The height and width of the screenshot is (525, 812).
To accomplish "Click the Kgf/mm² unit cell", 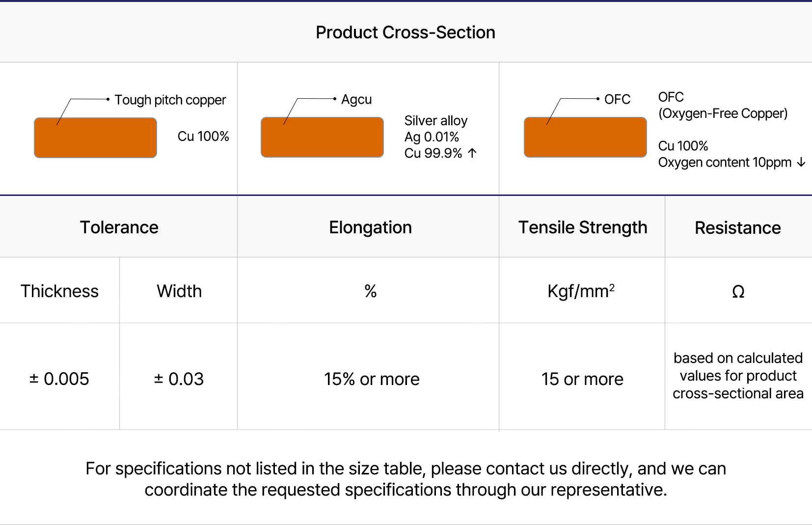I will (x=581, y=291).
